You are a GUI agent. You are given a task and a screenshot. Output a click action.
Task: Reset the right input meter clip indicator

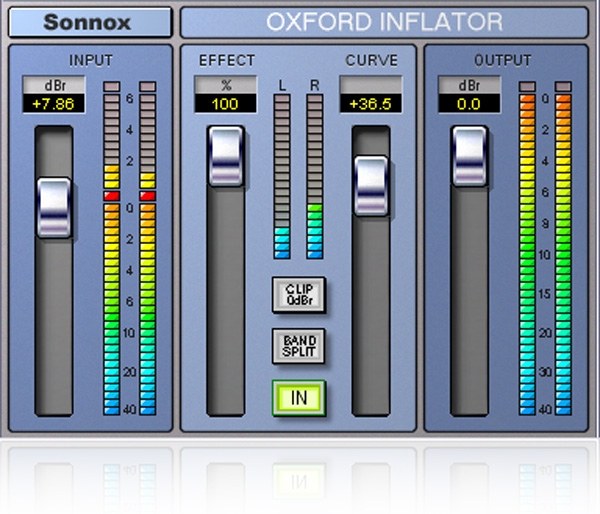(148, 87)
